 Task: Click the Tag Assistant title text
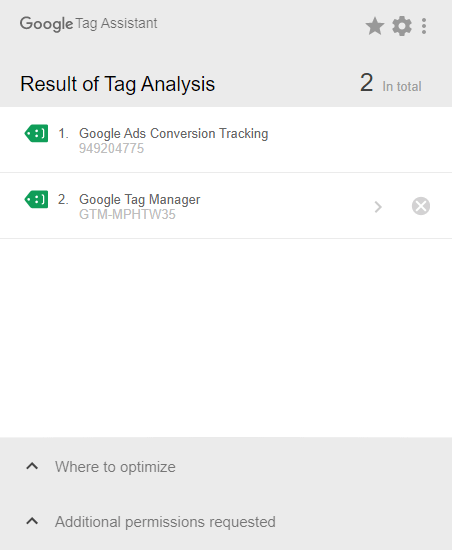[x=116, y=24]
